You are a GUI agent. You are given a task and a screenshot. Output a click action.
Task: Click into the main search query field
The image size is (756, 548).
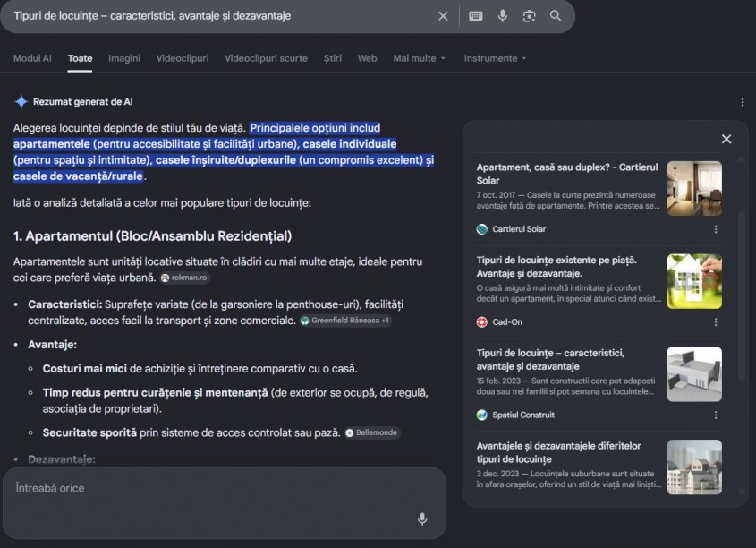222,16
